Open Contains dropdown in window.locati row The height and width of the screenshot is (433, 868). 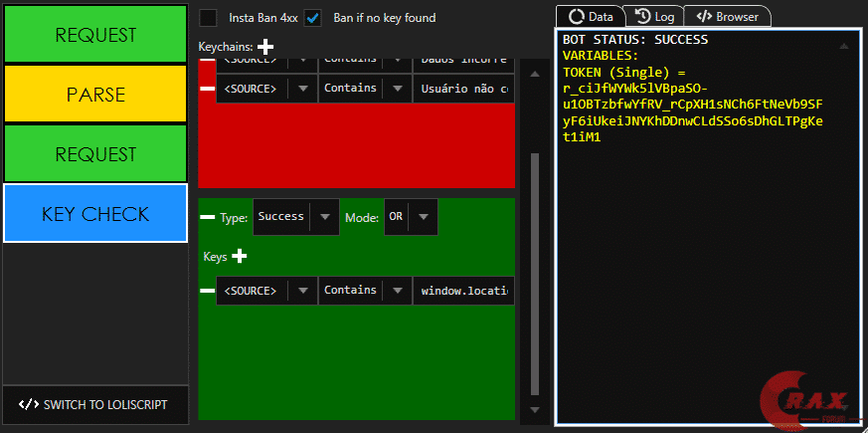(x=365, y=291)
